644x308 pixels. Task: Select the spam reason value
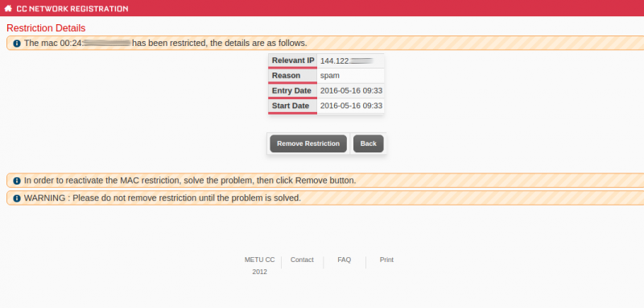pos(330,76)
